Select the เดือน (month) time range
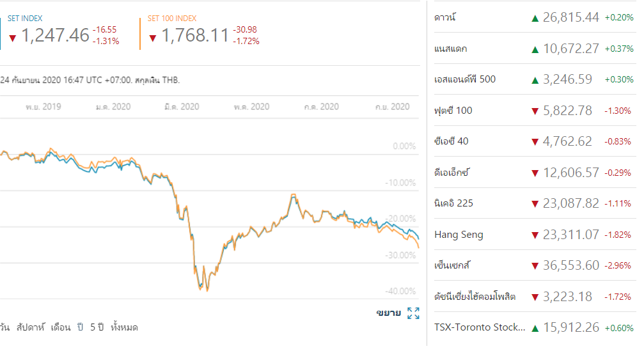 61,327
